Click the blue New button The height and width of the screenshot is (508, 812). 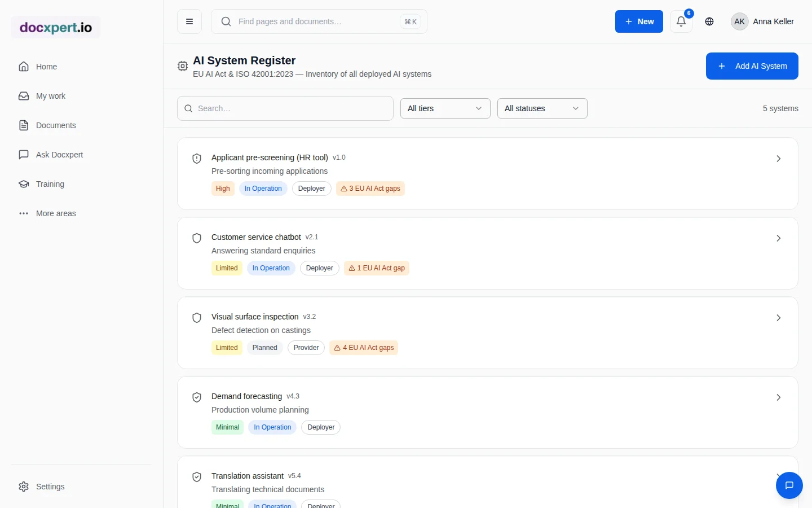tap(639, 21)
